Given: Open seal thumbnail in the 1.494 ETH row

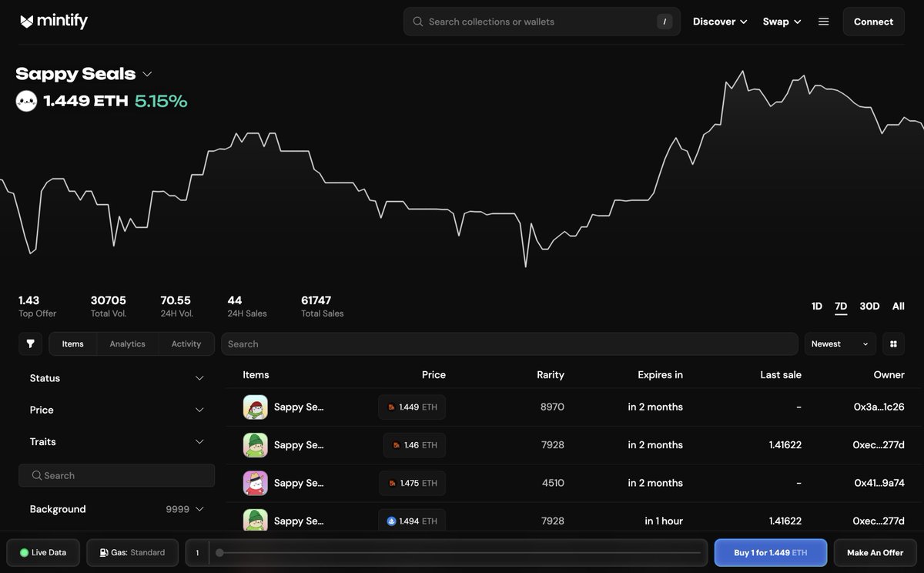Looking at the screenshot, I should point(256,521).
